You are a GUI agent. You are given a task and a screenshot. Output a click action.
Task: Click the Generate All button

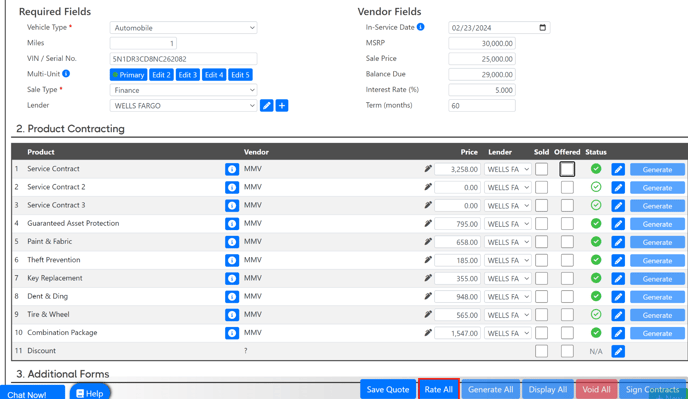tap(491, 389)
